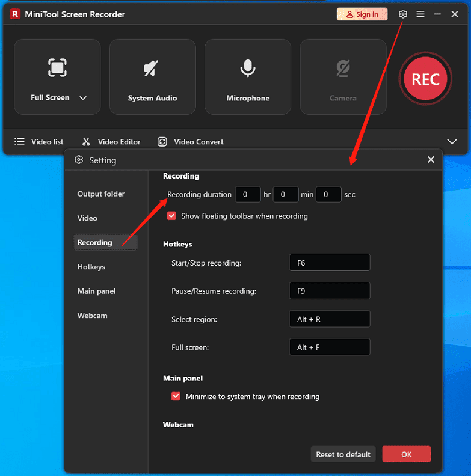Select Video in settings sidebar

[x=87, y=218]
